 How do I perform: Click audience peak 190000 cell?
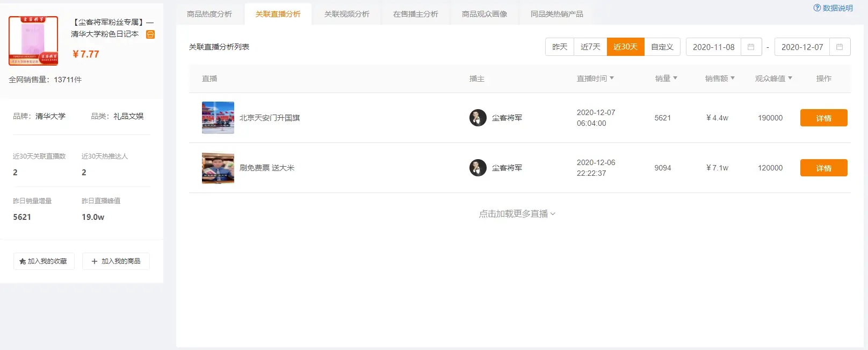pyautogui.click(x=770, y=118)
